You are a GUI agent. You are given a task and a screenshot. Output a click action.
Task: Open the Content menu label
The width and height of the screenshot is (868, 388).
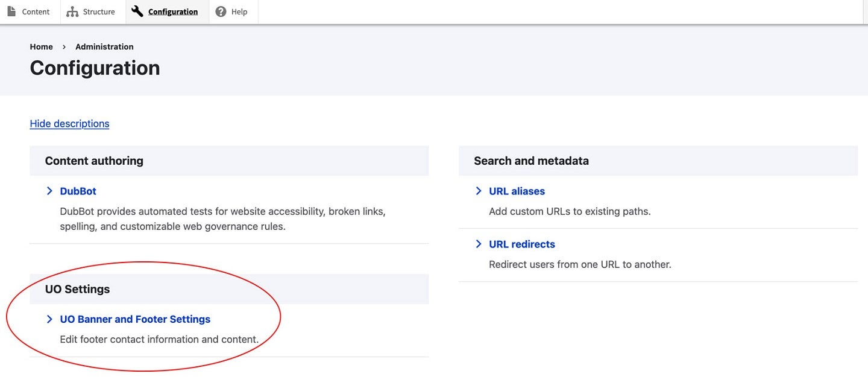(36, 11)
